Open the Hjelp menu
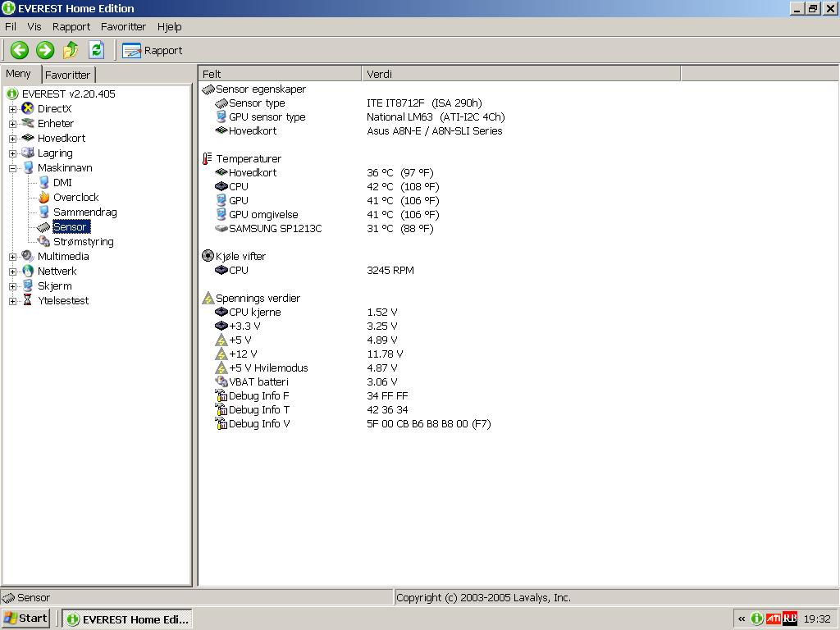The height and width of the screenshot is (630, 840). pyautogui.click(x=169, y=26)
